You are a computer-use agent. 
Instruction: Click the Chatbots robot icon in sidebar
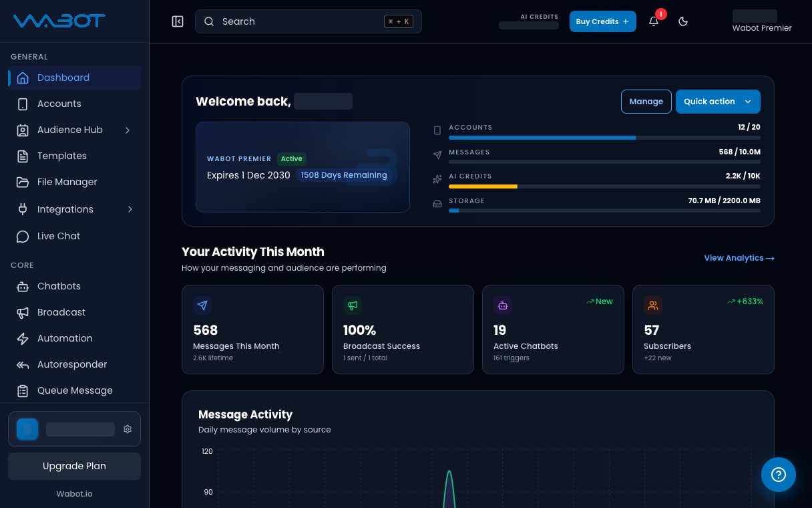pos(23,286)
